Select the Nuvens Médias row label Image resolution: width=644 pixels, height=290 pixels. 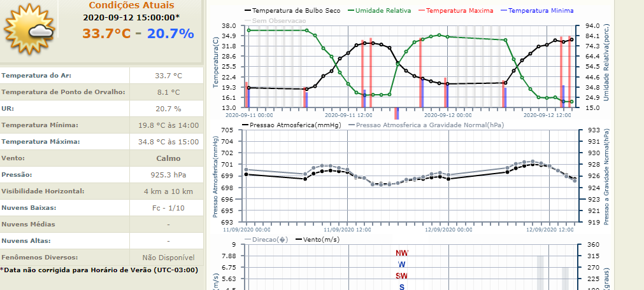click(28, 224)
